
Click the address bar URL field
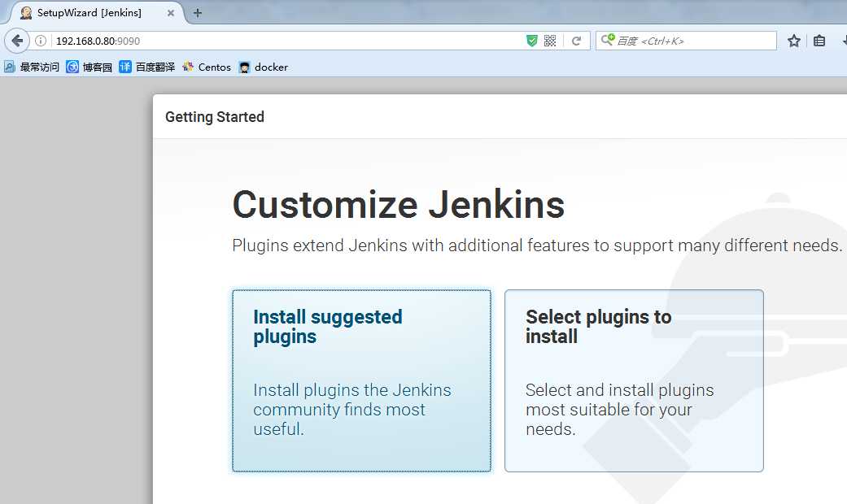coord(285,41)
